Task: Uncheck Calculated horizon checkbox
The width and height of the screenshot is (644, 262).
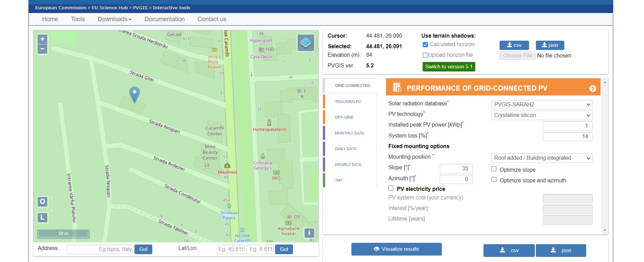Action: 425,44
